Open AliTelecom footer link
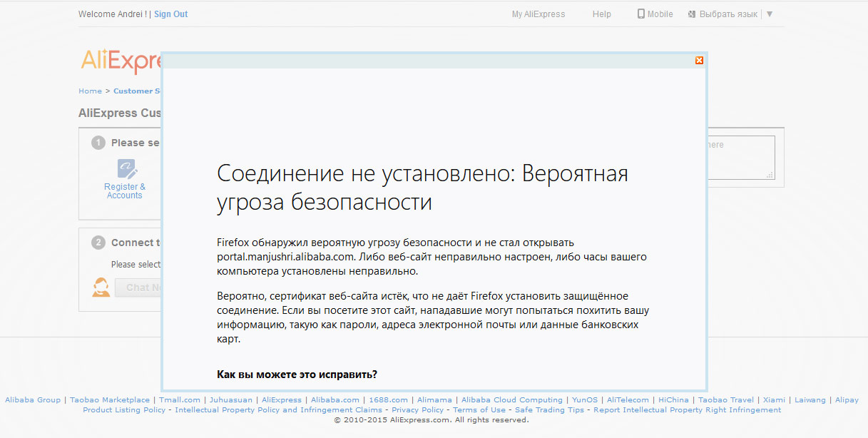 (x=628, y=400)
